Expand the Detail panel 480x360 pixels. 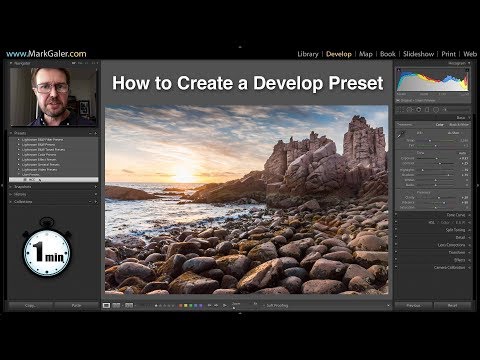pyautogui.click(x=469, y=238)
